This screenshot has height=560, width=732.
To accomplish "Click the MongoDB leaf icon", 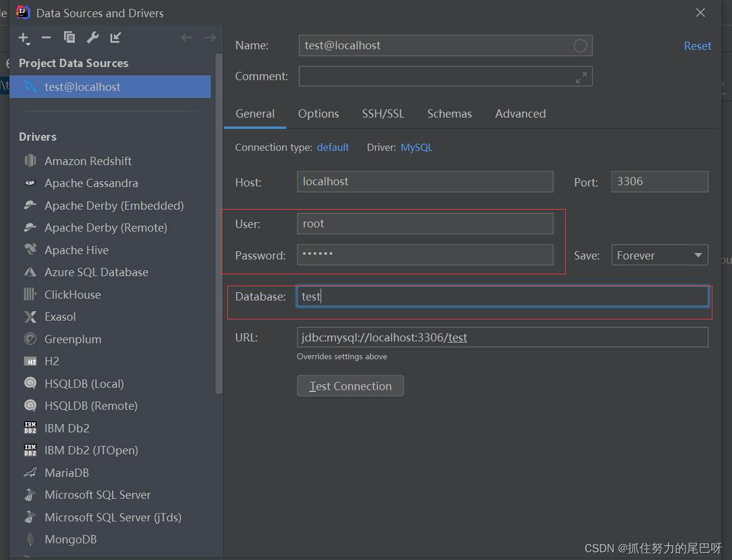I will tap(30, 540).
